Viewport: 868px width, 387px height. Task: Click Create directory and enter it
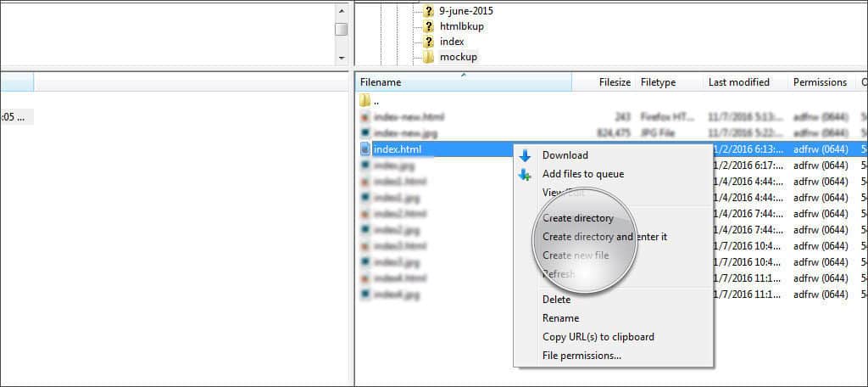pos(604,237)
